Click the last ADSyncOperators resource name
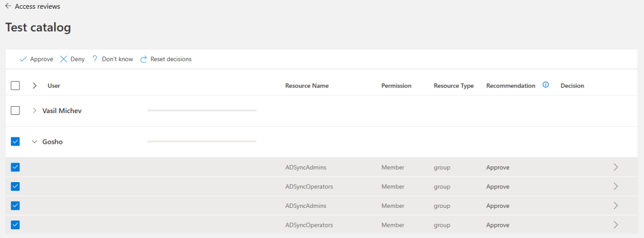Image resolution: width=644 pixels, height=238 pixels. pos(309,225)
